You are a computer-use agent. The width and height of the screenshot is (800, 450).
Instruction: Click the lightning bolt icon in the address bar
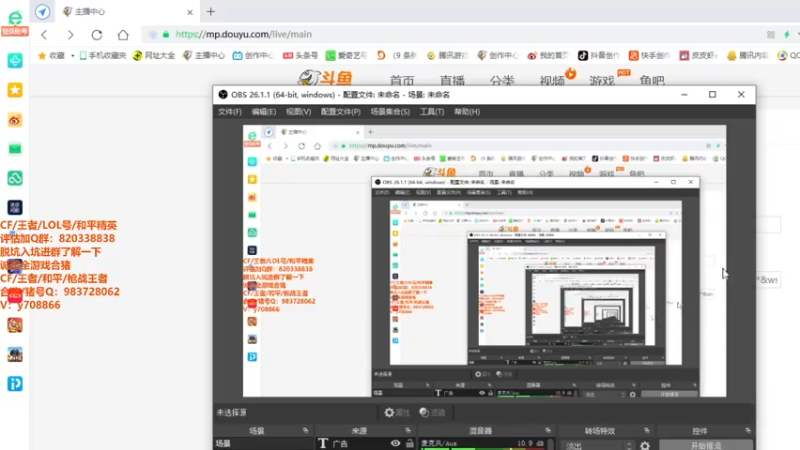(x=787, y=35)
